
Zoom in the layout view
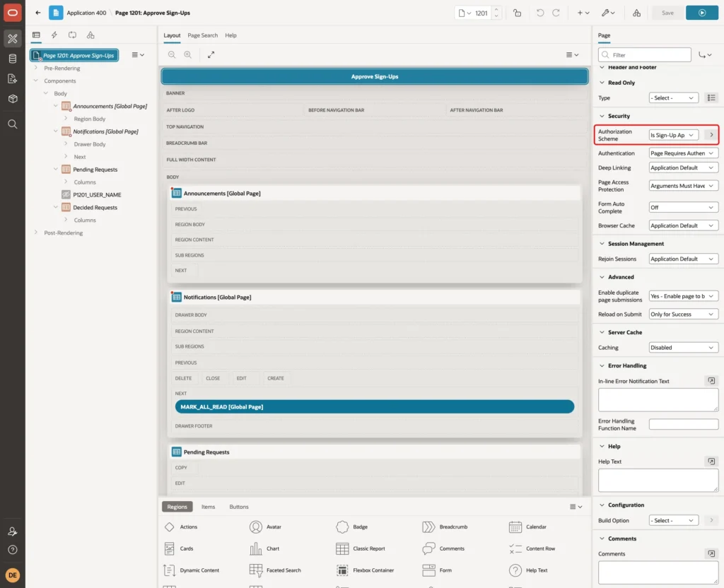(188, 54)
